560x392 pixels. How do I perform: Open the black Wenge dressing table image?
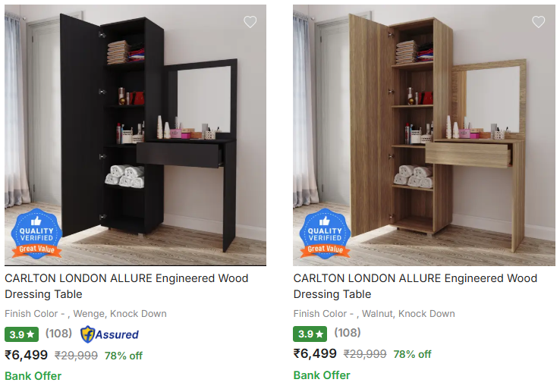coord(135,135)
